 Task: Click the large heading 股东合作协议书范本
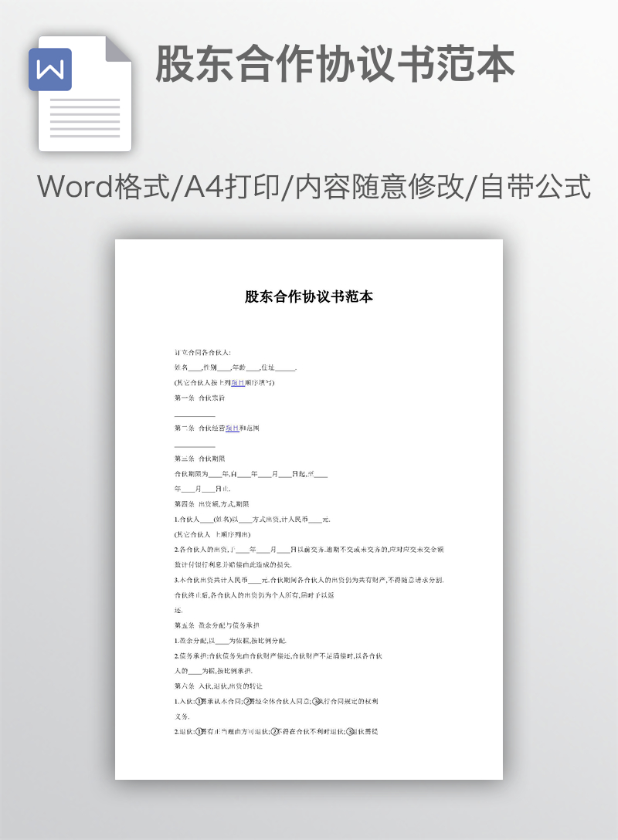tap(335, 65)
